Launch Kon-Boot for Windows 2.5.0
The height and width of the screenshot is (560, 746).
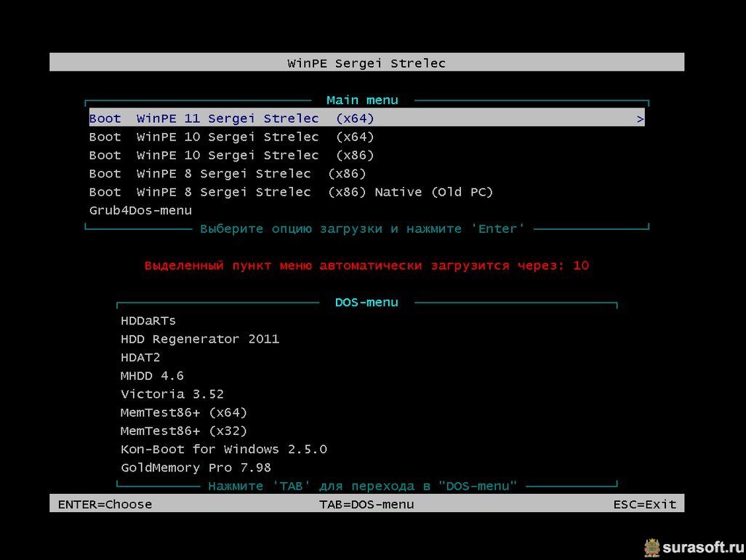click(224, 449)
